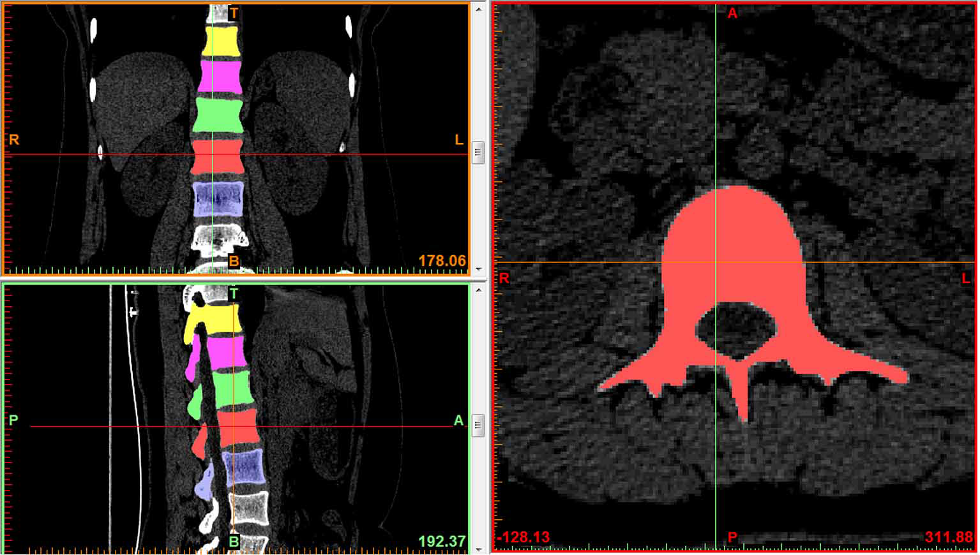The width and height of the screenshot is (980, 555).
Task: Click the red vertebral body in sagittal view
Action: [239, 427]
